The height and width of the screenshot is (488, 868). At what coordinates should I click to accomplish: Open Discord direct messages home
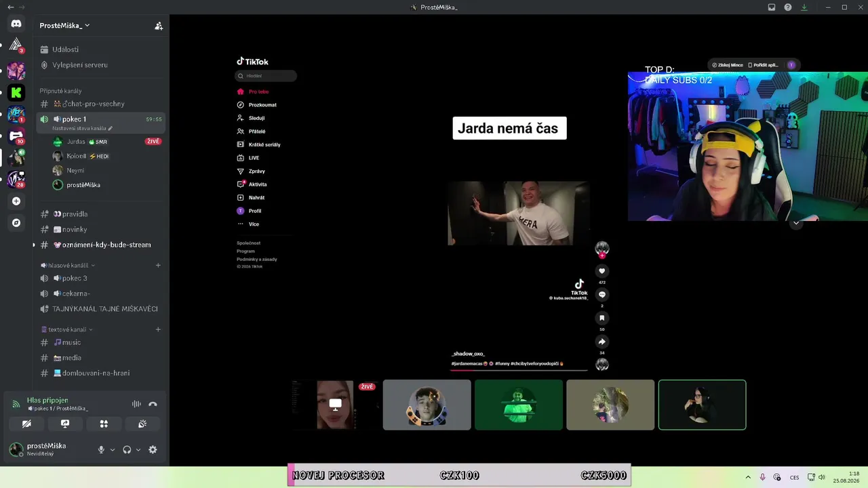(x=16, y=24)
